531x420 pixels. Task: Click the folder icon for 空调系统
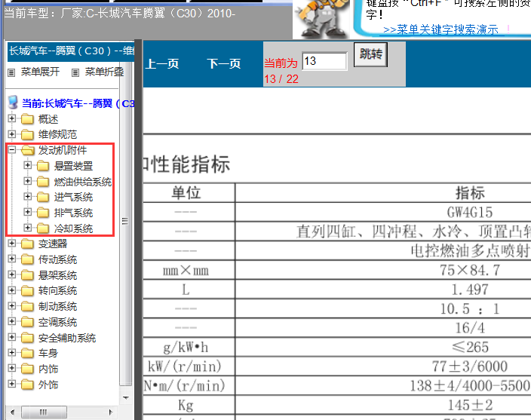(27, 322)
